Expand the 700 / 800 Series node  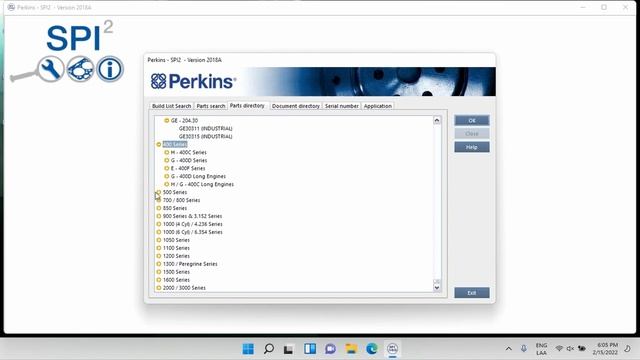click(159, 200)
